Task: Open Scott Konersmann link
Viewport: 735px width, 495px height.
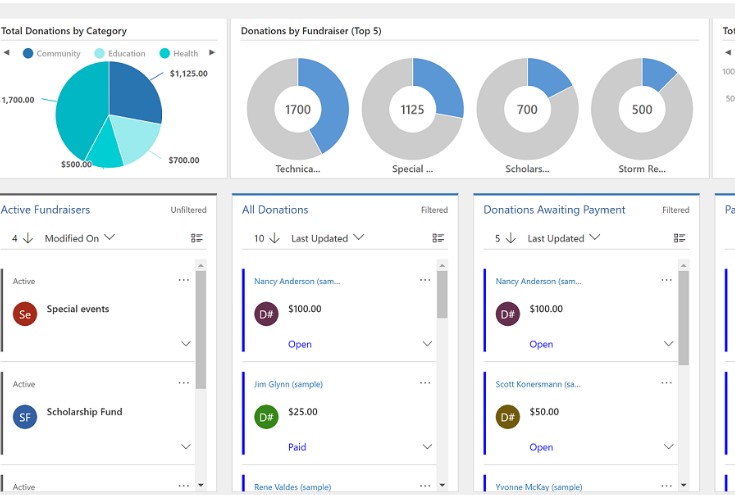Action: [x=538, y=384]
